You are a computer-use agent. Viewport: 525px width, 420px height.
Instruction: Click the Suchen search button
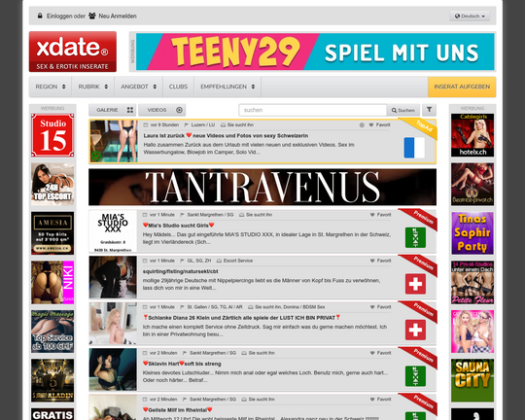[403, 110]
